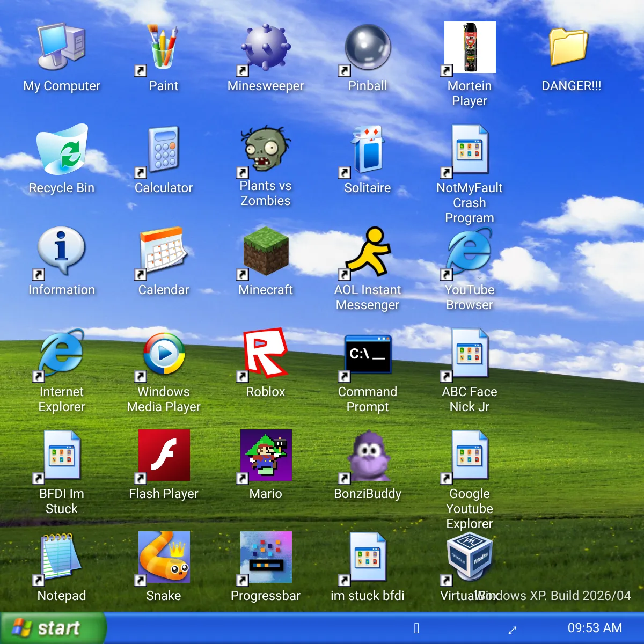Open the Start menu
Image resolution: width=644 pixels, height=644 pixels.
(x=53, y=628)
